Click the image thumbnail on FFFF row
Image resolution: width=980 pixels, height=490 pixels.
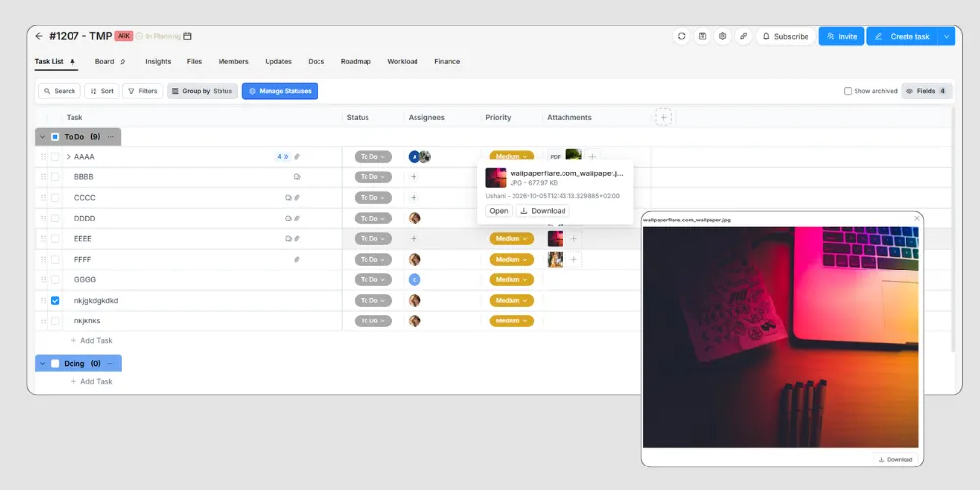coord(556,260)
